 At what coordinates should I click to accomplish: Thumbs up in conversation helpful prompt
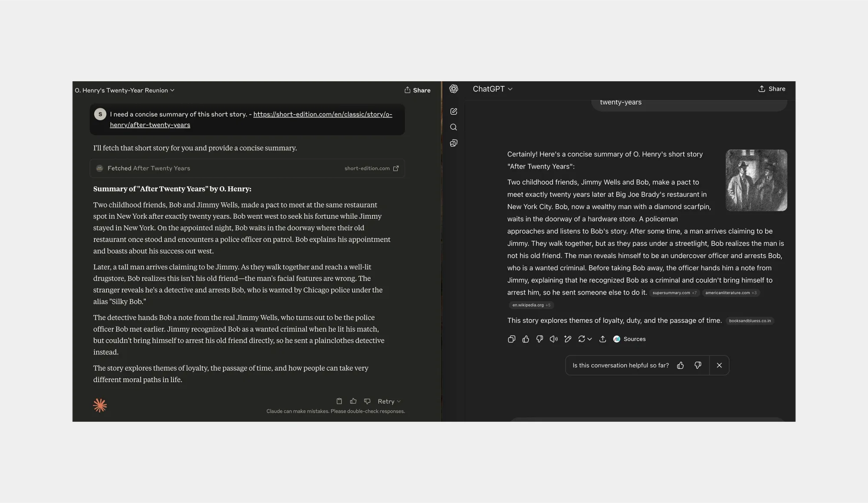tap(680, 365)
